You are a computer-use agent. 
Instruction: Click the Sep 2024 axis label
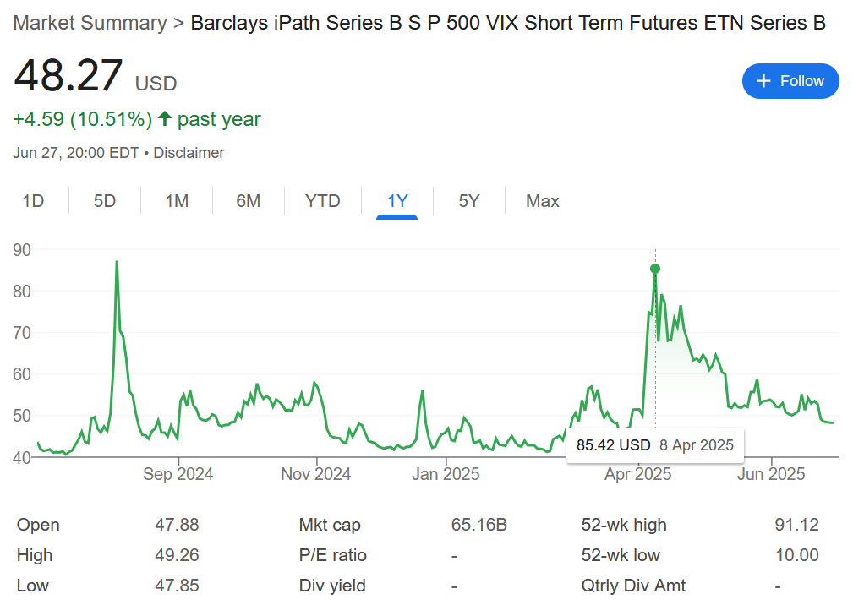[x=178, y=474]
